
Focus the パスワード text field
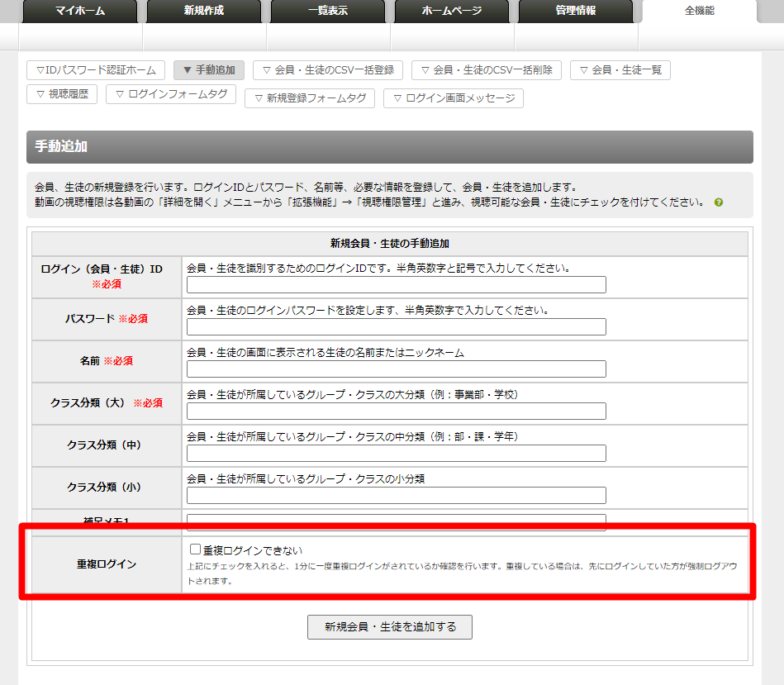click(x=396, y=327)
